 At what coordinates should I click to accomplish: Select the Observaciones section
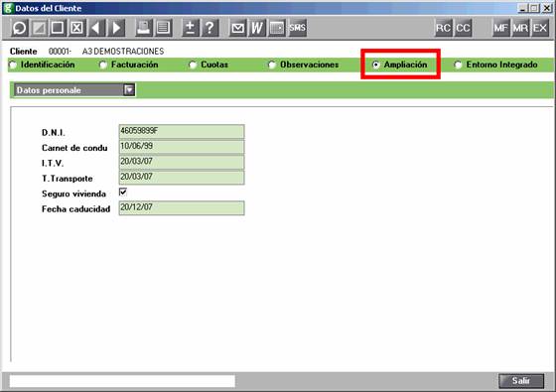[x=304, y=65]
